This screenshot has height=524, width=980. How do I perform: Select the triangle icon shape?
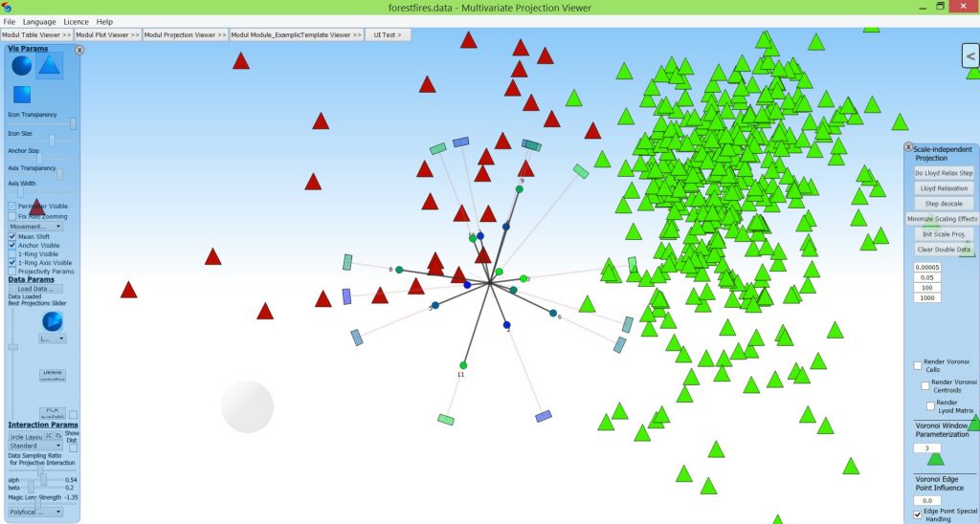50,65
